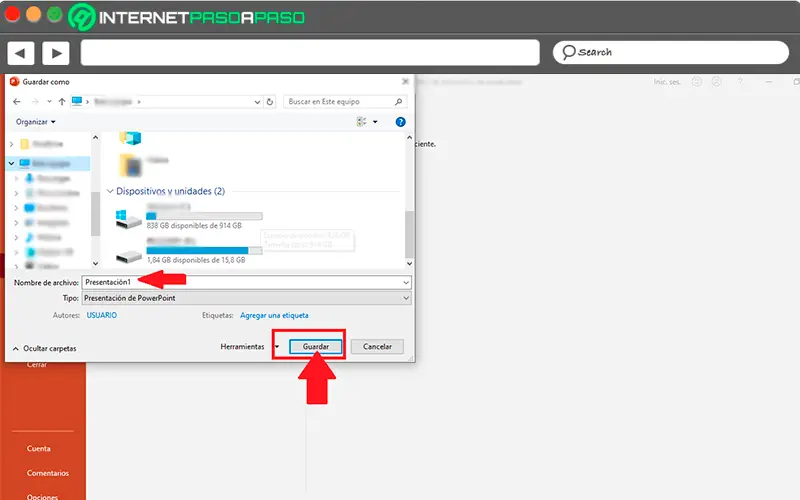This screenshot has width=800, height=500.
Task: Click the up-one-level arrow in Guardar como
Action: (x=62, y=102)
